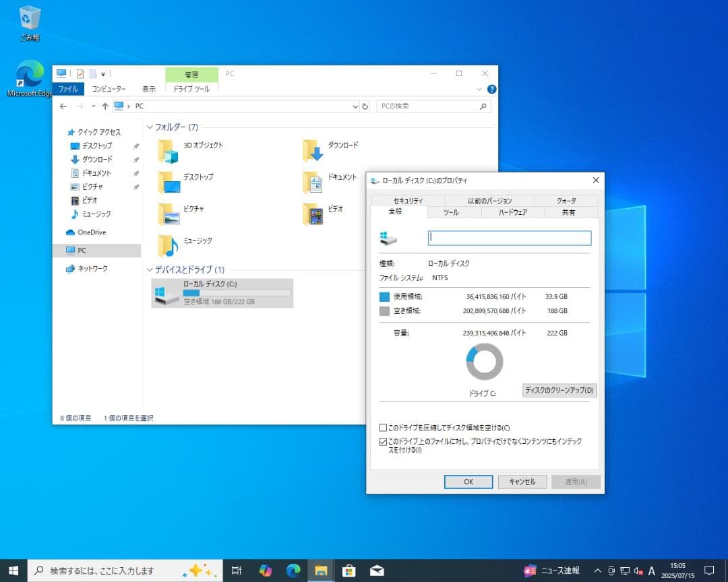
Task: Click OK in the disk properties dialog
Action: [x=468, y=482]
